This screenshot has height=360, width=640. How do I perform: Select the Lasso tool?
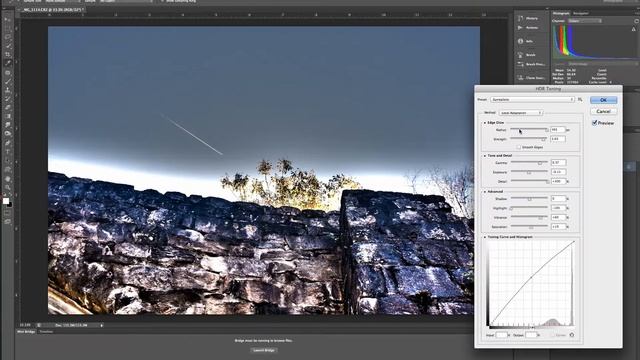[7, 37]
